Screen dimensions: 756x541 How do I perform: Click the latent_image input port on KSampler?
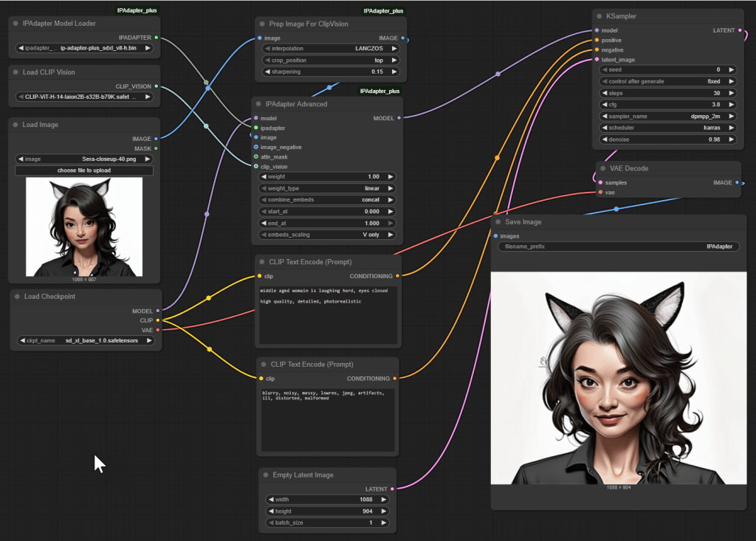click(595, 60)
